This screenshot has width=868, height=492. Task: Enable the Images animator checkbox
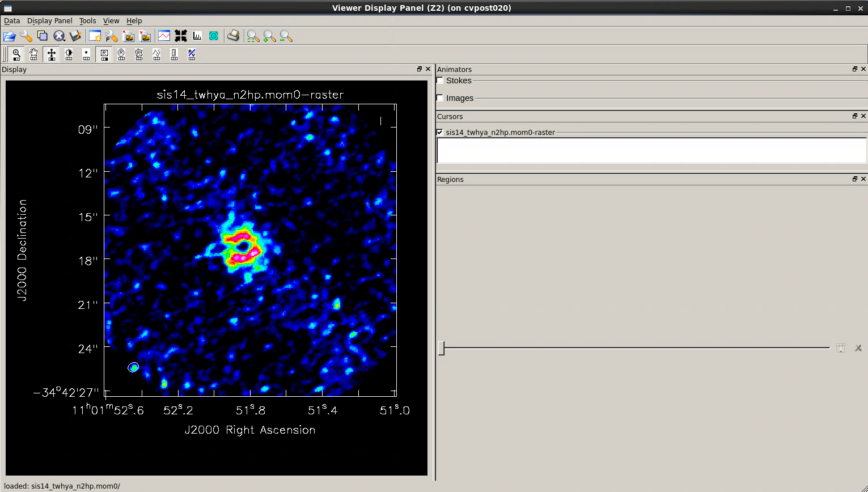(x=440, y=98)
